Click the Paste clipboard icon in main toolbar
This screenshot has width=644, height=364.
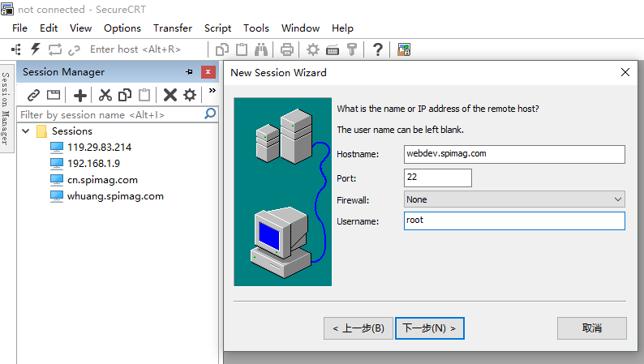tap(242, 49)
